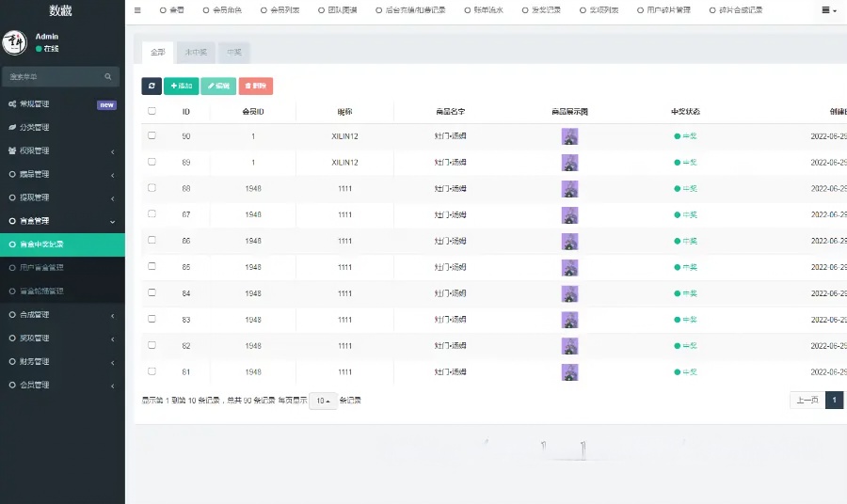Tick the select-all checkbox in table header
This screenshot has height=504, width=847.
tap(152, 111)
